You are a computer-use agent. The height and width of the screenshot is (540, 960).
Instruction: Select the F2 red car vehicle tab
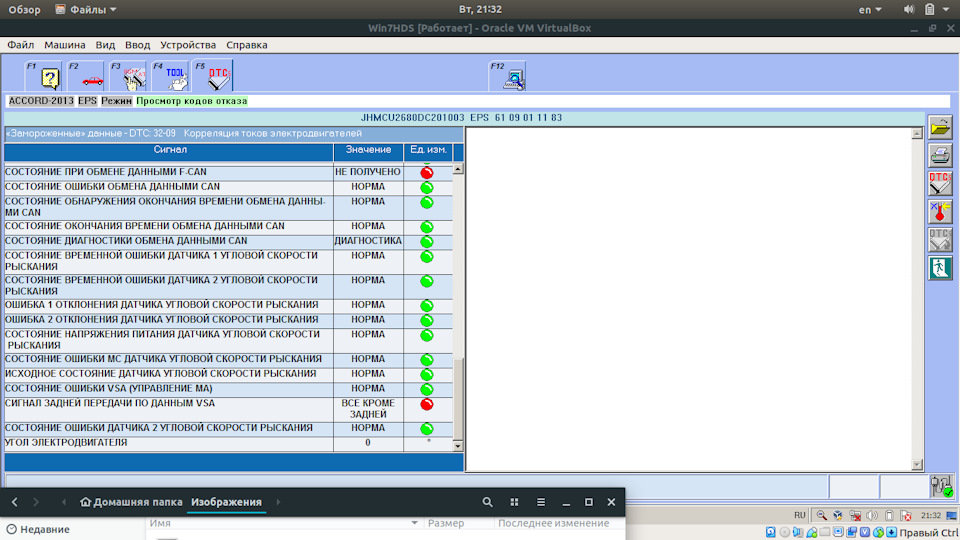86,76
